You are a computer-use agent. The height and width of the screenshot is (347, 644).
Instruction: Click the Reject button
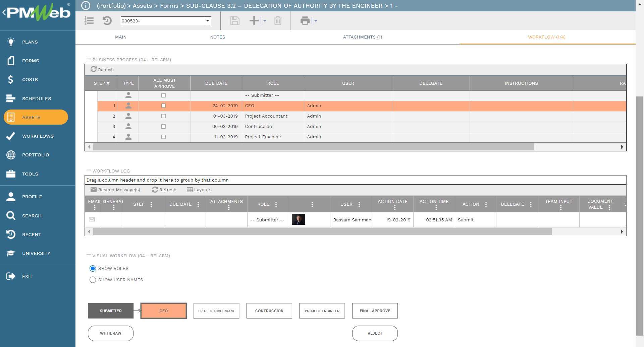[x=375, y=333]
